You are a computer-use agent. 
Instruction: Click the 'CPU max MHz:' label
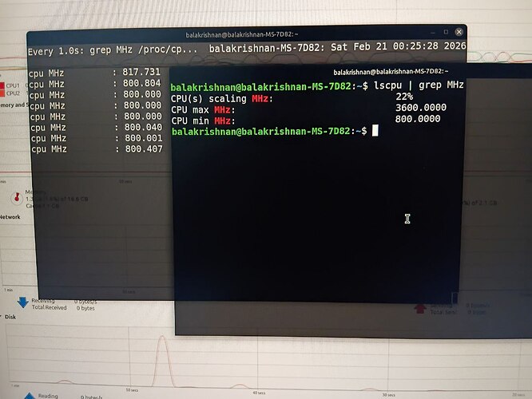[x=203, y=110]
